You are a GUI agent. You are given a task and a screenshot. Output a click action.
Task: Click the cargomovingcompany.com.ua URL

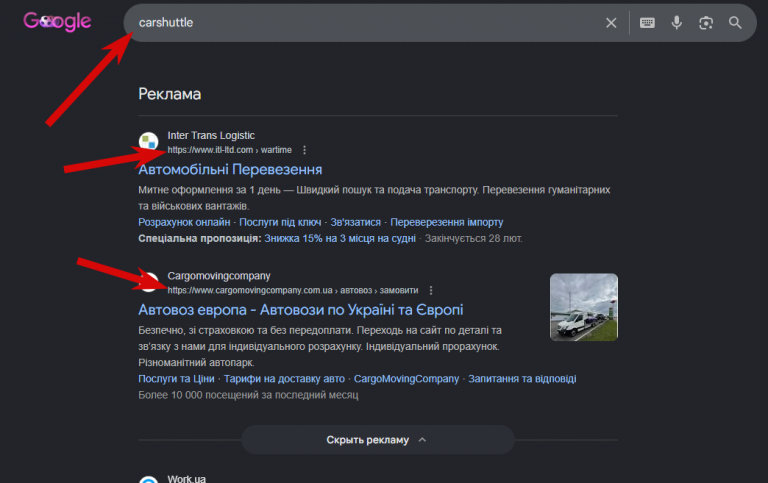click(x=293, y=290)
